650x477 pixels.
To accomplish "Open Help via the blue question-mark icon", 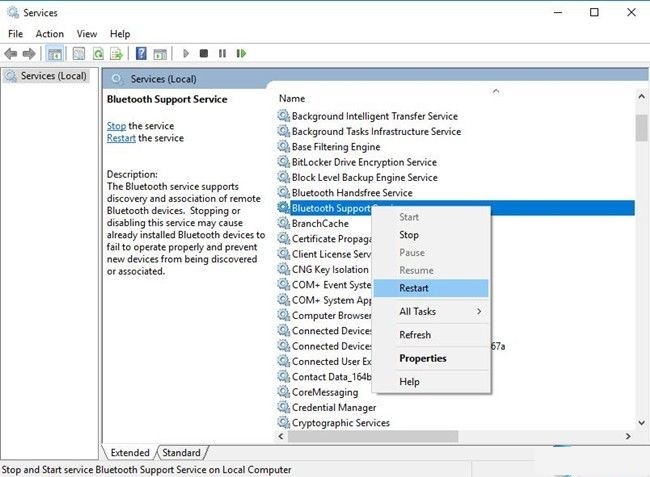I will click(x=142, y=53).
